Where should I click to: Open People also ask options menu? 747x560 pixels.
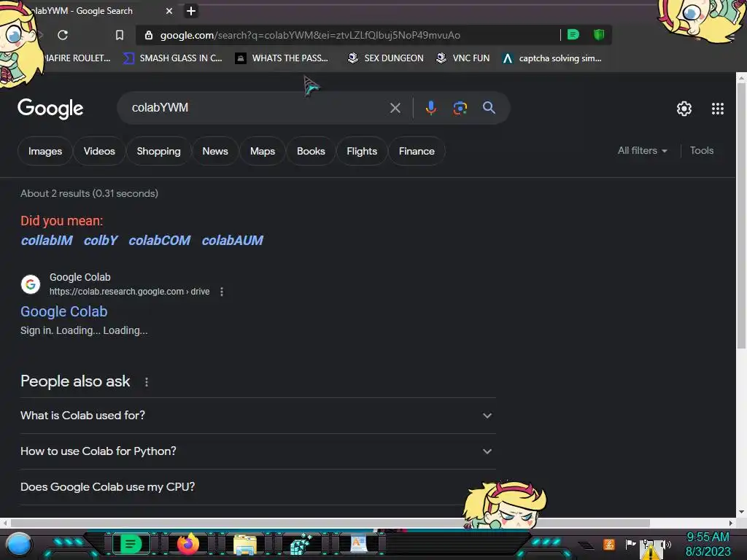click(x=146, y=382)
